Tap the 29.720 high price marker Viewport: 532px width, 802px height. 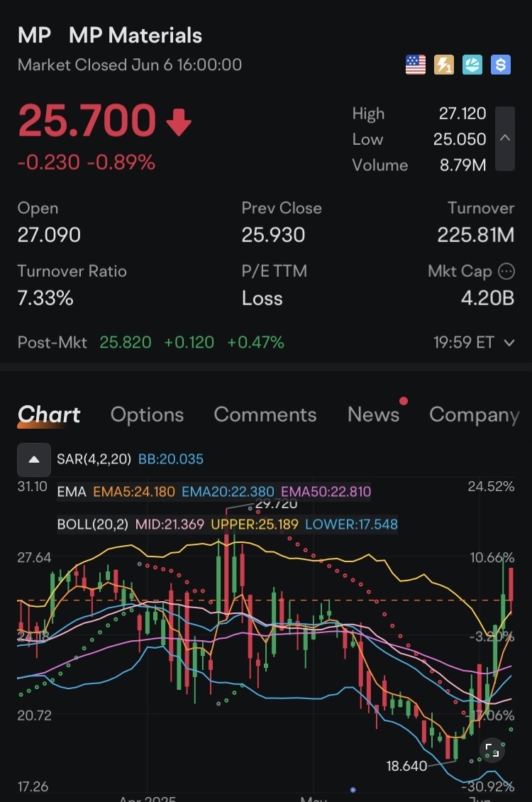coord(275,505)
